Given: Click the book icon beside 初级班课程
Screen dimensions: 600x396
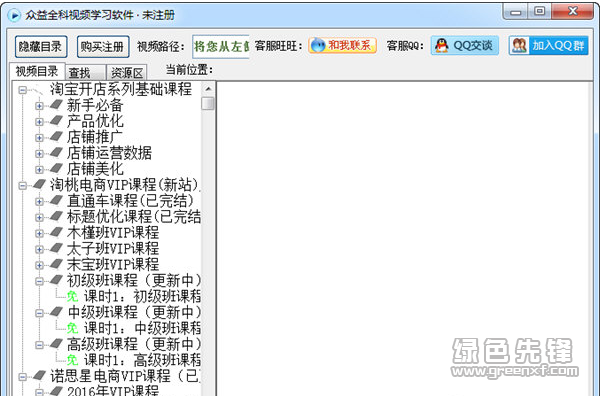Looking at the screenshot, I should tap(56, 279).
